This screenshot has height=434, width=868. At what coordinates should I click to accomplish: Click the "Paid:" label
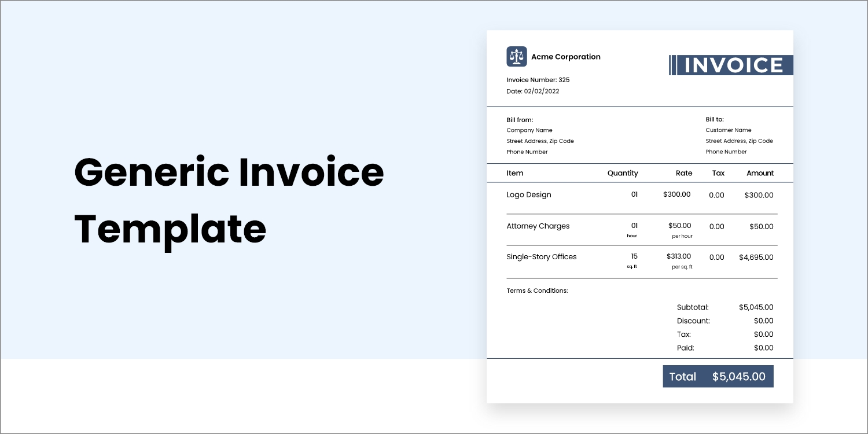coord(686,348)
